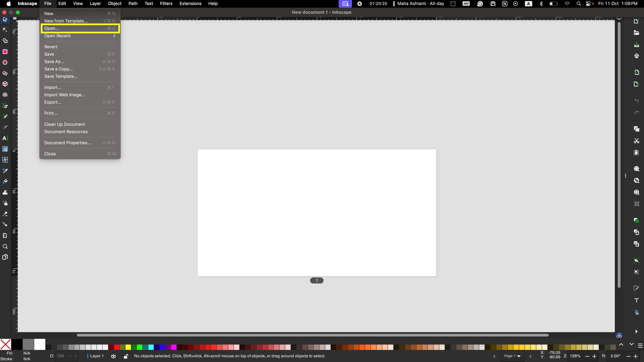Select the Zoom tool in toolbox
644x362 pixels.
tap(5, 246)
